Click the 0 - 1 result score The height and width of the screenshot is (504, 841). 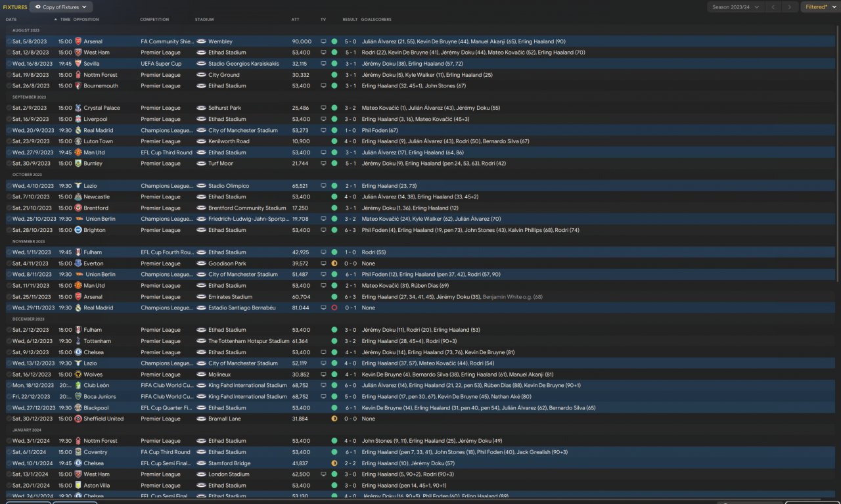tap(350, 308)
